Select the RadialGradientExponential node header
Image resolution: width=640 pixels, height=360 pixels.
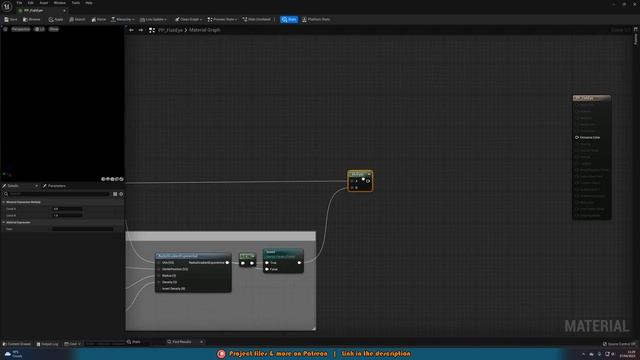pos(193,256)
